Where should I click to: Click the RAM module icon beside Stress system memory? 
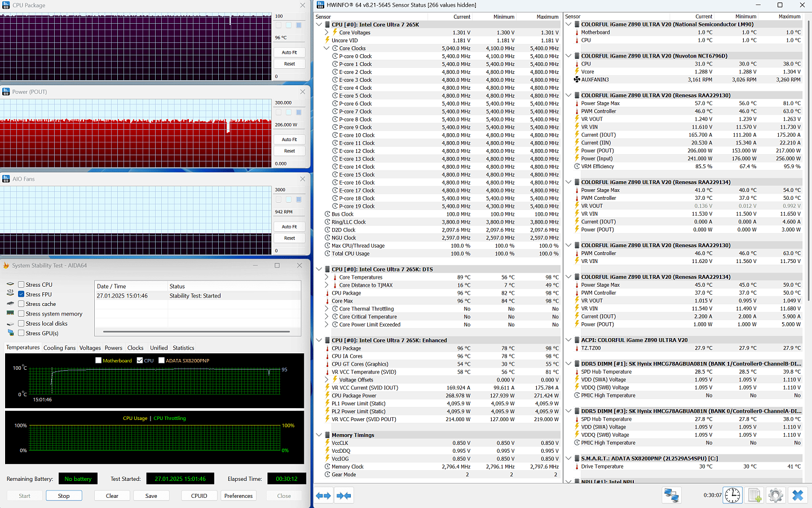coord(10,313)
